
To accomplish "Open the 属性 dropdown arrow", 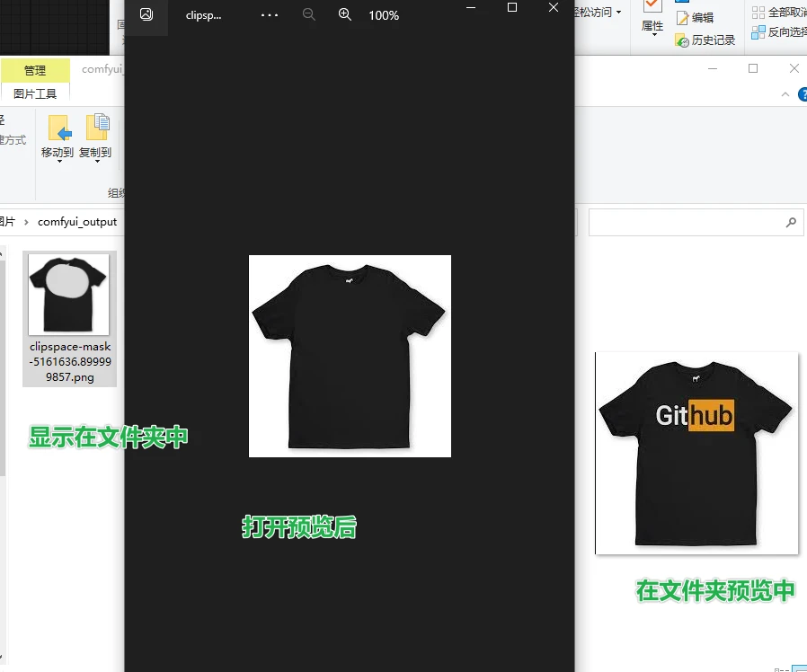I will 653,36.
